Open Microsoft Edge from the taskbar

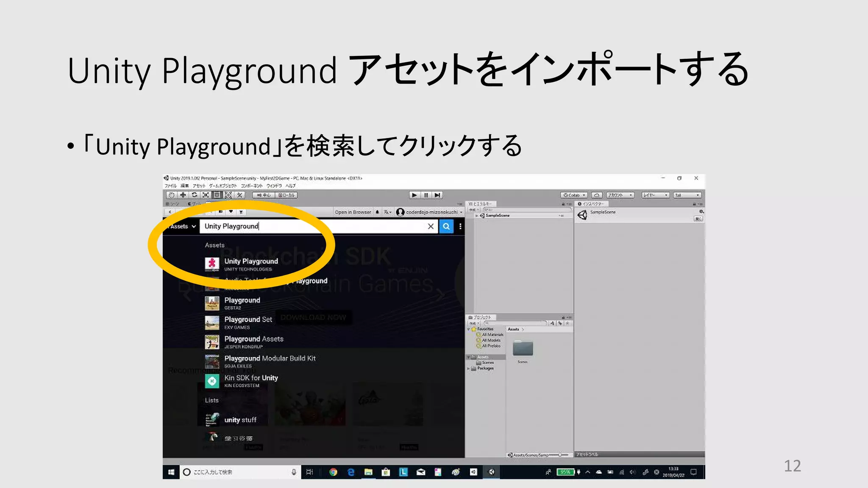click(x=351, y=472)
